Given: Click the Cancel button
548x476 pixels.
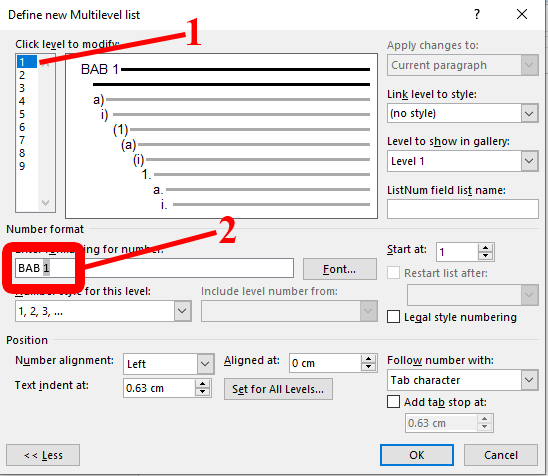Looking at the screenshot, I should click(501, 455).
